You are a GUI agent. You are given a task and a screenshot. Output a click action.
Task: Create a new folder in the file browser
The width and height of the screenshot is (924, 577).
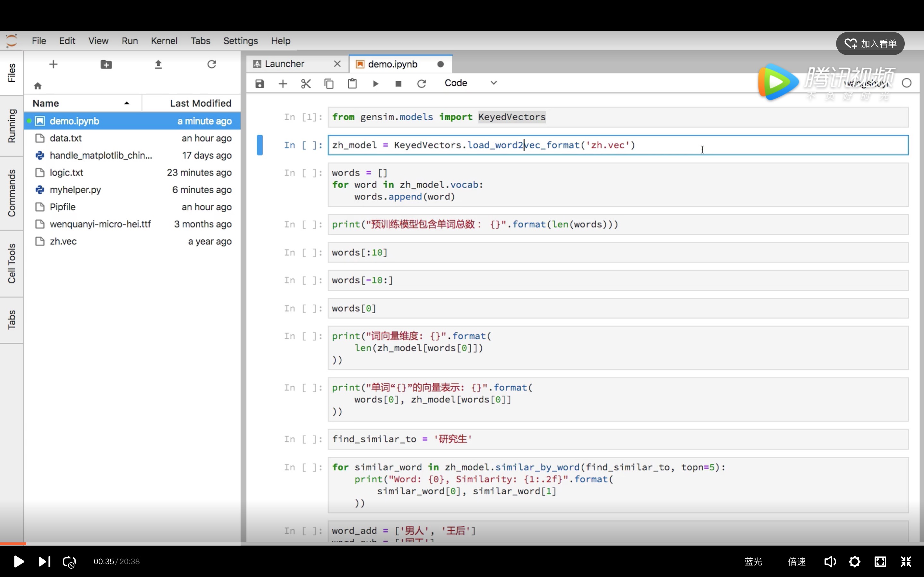(x=106, y=64)
